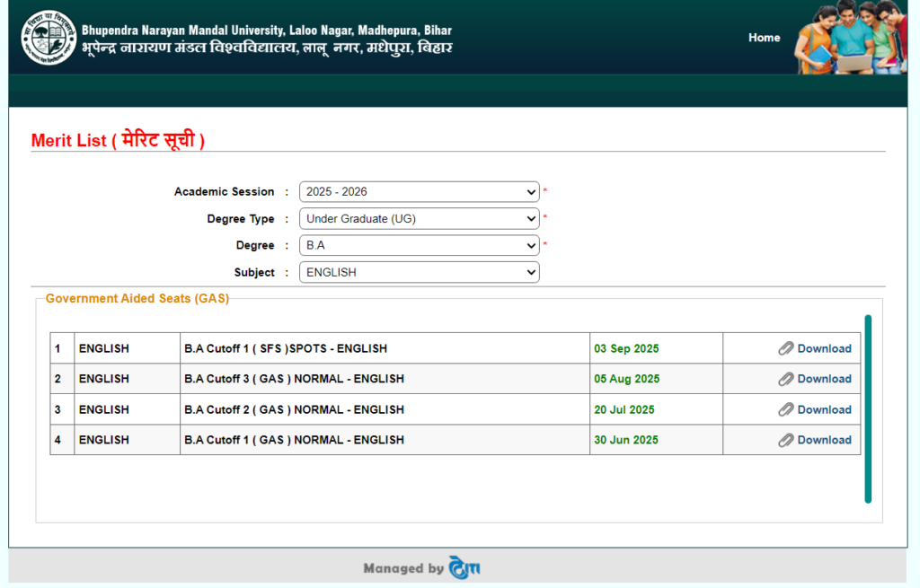920x588 pixels.
Task: Click the students photo in header
Action: [850, 38]
